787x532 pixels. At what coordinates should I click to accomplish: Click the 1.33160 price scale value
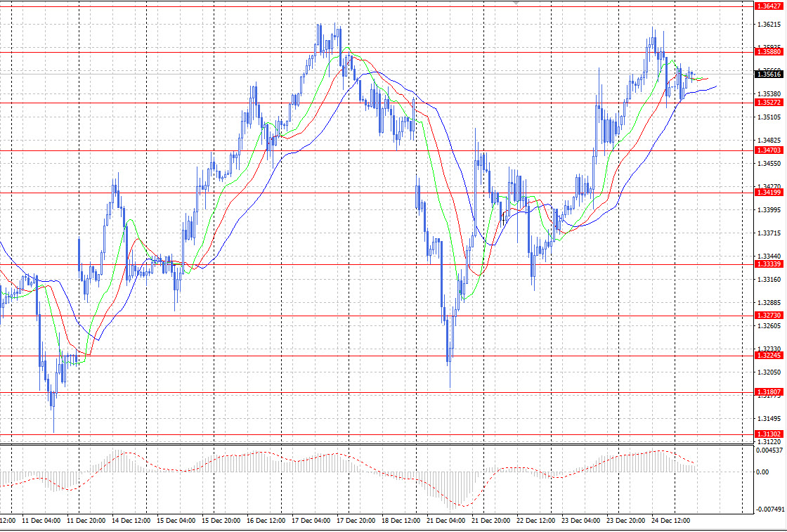click(769, 280)
